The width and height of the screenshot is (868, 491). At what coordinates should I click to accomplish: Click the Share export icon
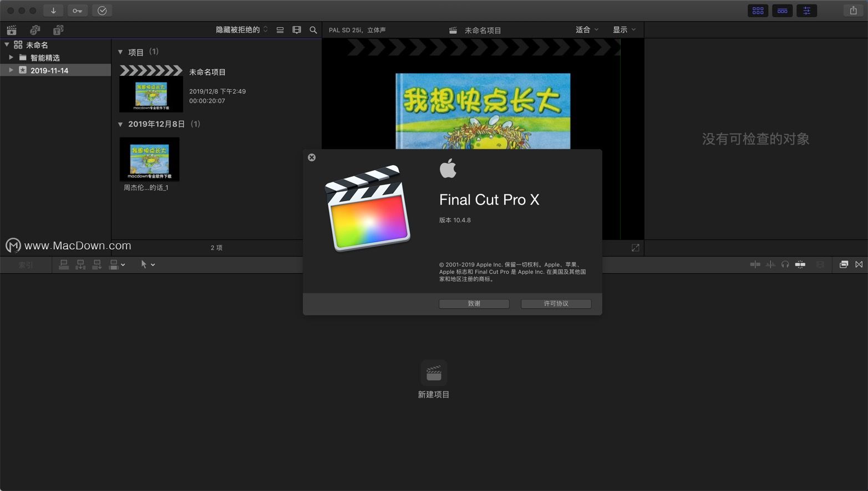pos(853,10)
